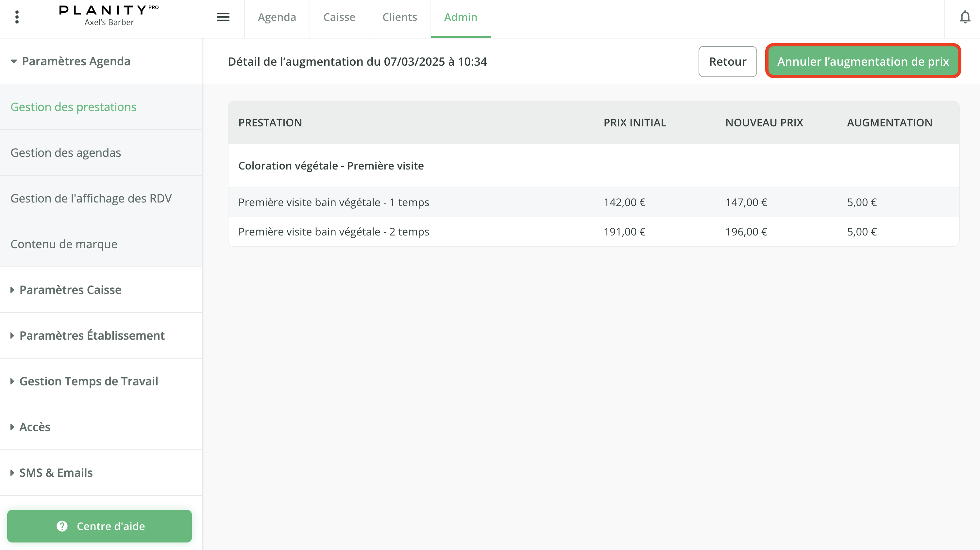Collapse the Paramètres Agenda section

pos(76,61)
